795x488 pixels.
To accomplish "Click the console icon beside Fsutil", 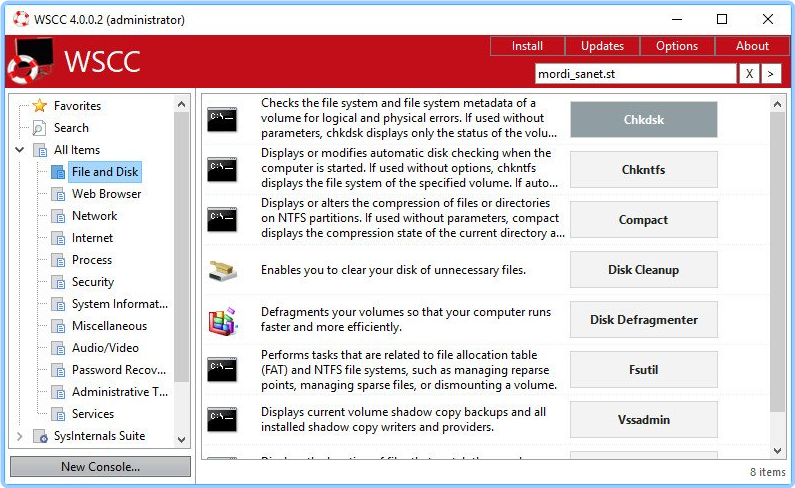I will click(222, 369).
